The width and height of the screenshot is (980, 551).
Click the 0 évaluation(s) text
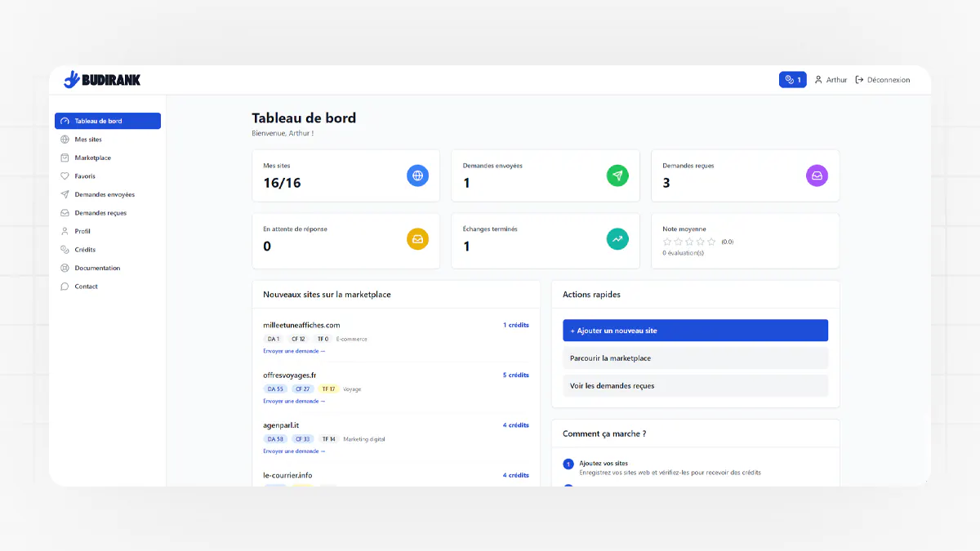pyautogui.click(x=683, y=253)
